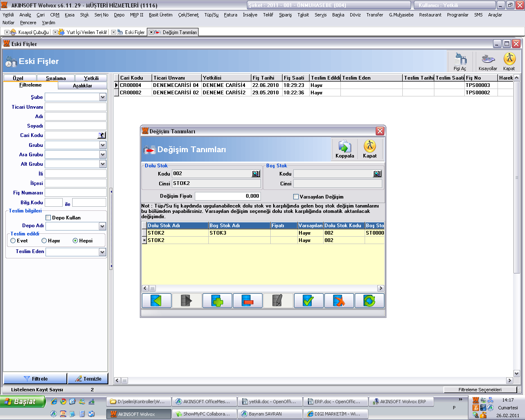Select the TPS00002 cell in Eski Fişler
The image size is (525, 420).
[x=481, y=93]
